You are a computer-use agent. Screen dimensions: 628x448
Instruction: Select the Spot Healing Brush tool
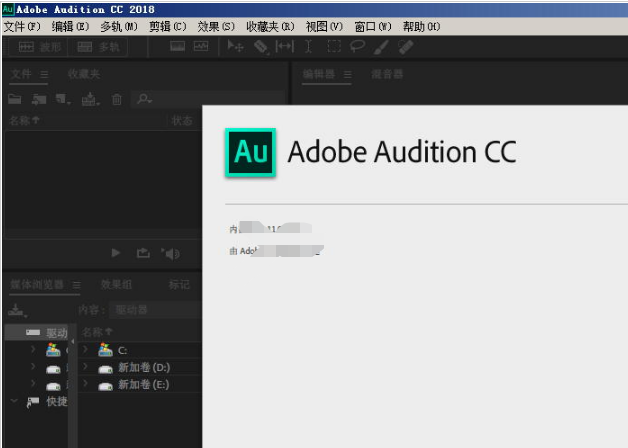point(405,47)
